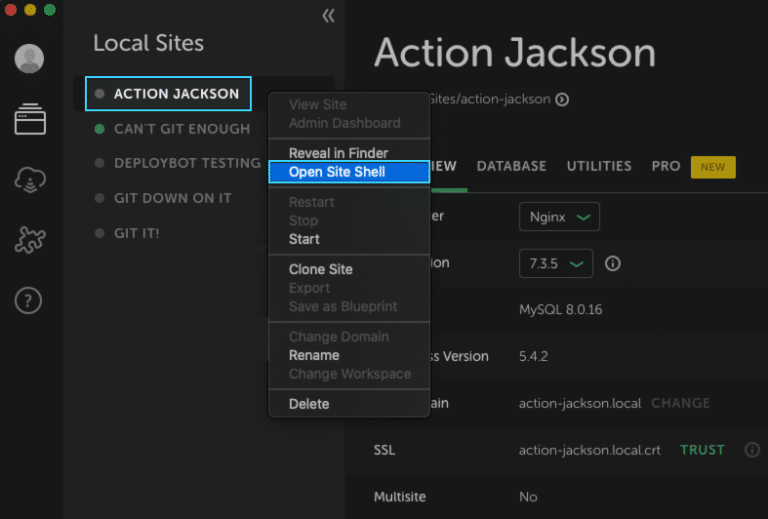Choose Delete from the context menu
The height and width of the screenshot is (519, 768).
[x=308, y=404]
